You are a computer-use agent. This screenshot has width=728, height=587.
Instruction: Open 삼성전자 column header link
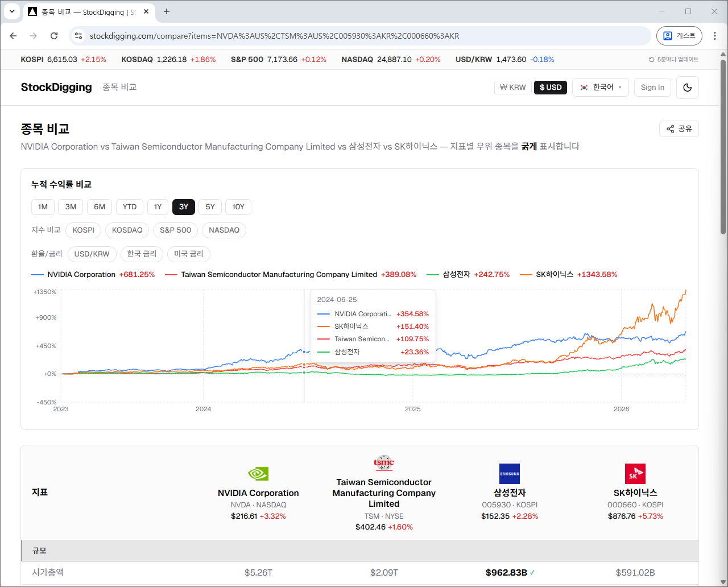pyautogui.click(x=510, y=493)
